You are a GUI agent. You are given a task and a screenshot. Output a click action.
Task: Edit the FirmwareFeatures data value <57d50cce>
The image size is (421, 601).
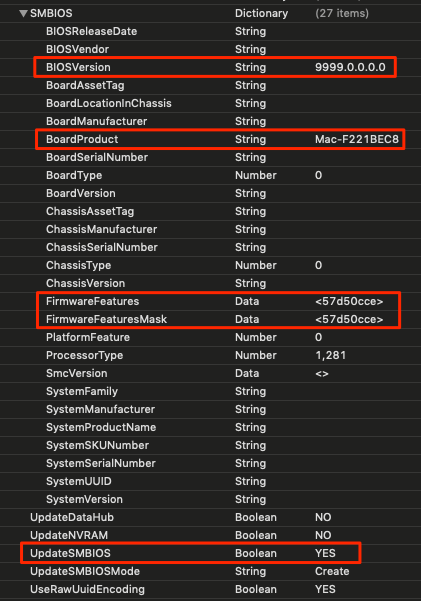(x=349, y=302)
